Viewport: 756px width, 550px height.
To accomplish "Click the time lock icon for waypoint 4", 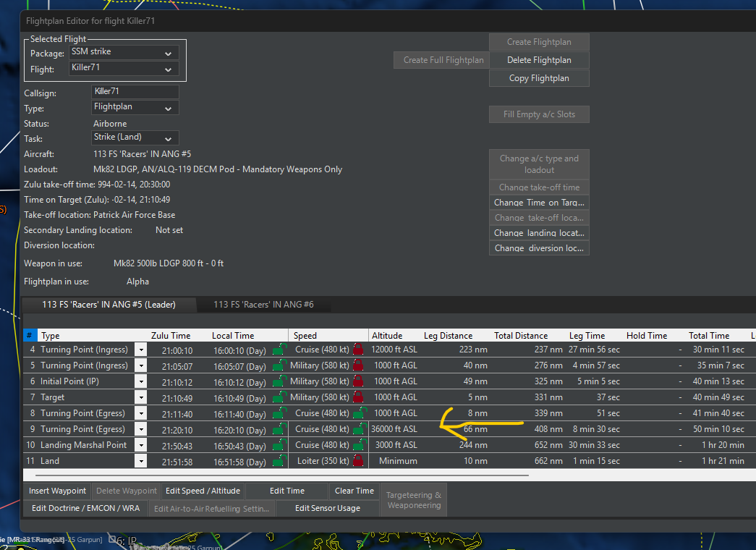I will click(279, 350).
